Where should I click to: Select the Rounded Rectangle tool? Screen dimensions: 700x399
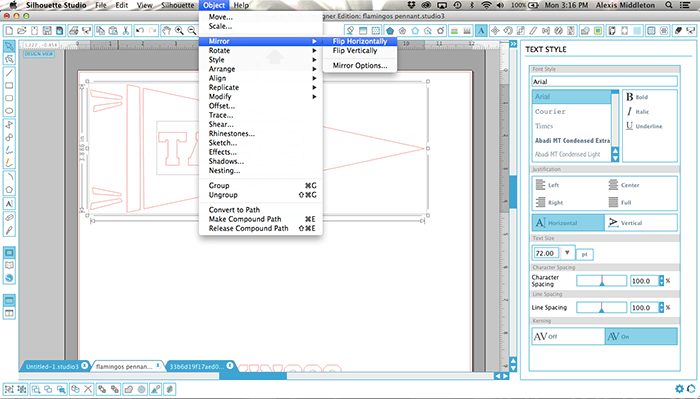(9, 99)
